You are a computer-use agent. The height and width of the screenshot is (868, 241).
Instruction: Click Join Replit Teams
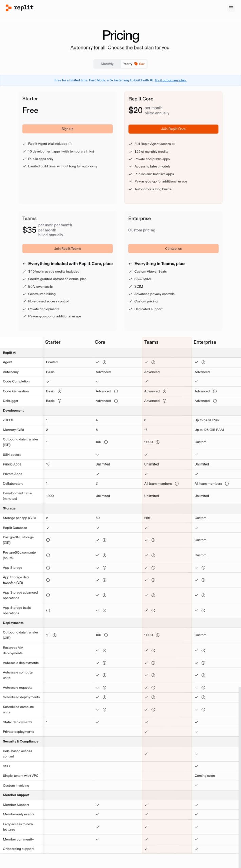pyautogui.click(x=67, y=249)
